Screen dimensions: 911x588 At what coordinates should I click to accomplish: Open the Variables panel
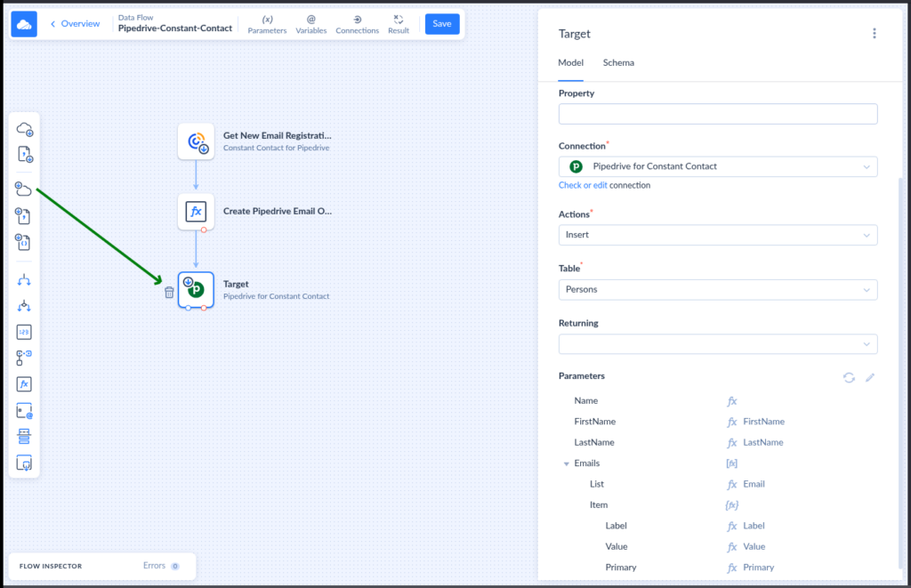pyautogui.click(x=310, y=24)
